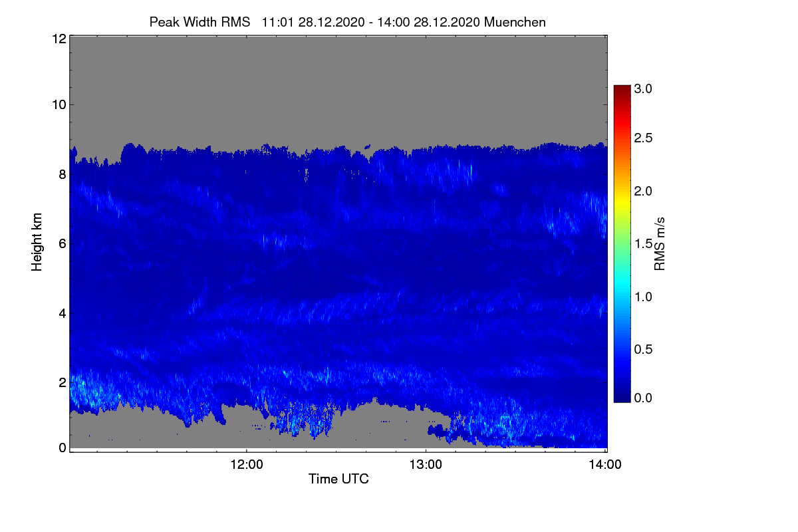Viewport: 798px width, 532px height.
Task: Click the 13:00 time axis label
Action: coord(426,465)
